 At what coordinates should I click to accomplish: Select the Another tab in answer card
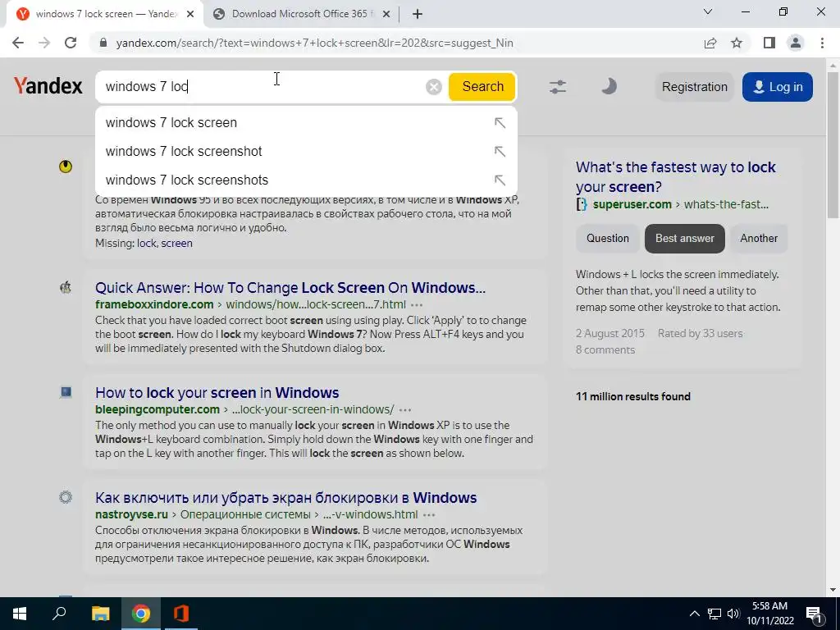click(x=759, y=239)
